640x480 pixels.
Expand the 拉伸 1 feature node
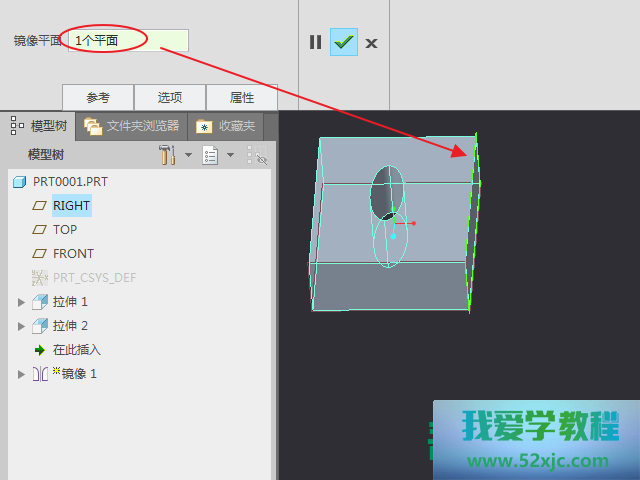[x=22, y=302]
